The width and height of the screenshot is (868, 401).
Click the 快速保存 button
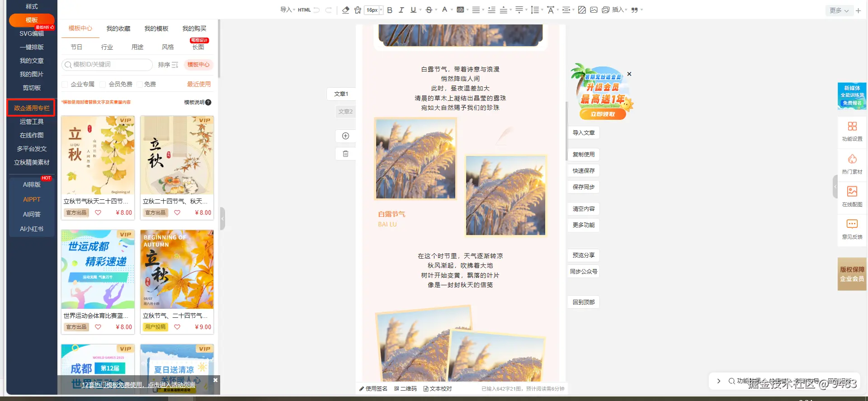584,171
